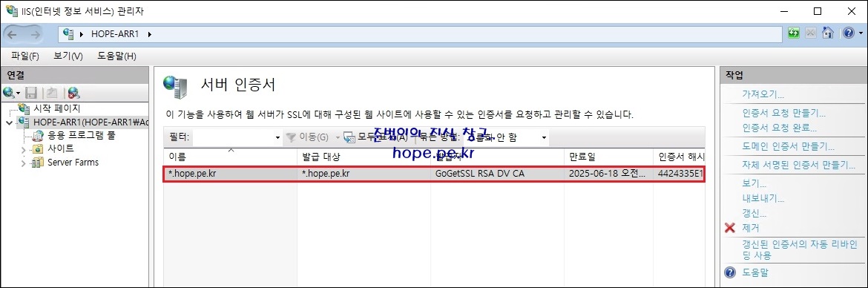Click 갱신된 인증서의 자동 리바인딩 사용 link
Screen dimensions: 868x288
tap(799, 250)
